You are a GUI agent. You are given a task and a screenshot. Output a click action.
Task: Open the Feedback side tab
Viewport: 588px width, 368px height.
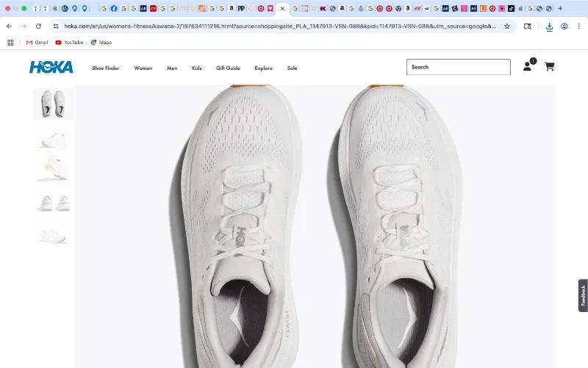583,296
